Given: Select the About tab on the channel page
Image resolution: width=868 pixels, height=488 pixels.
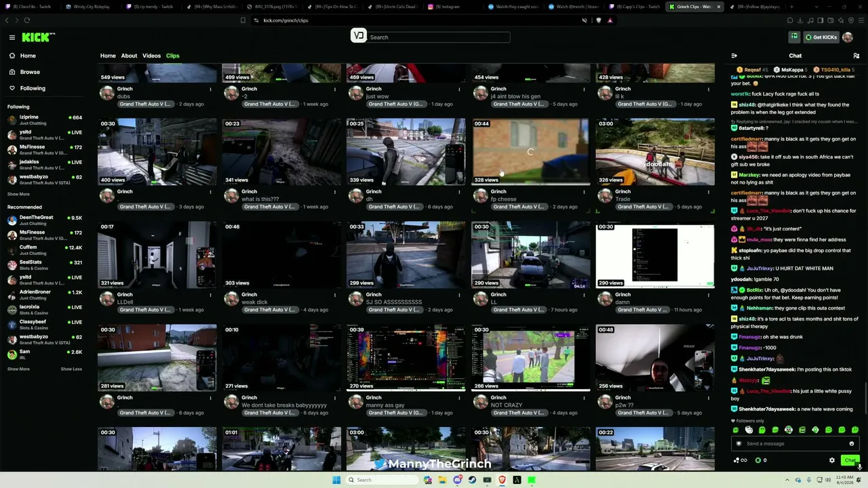Looking at the screenshot, I should [129, 56].
